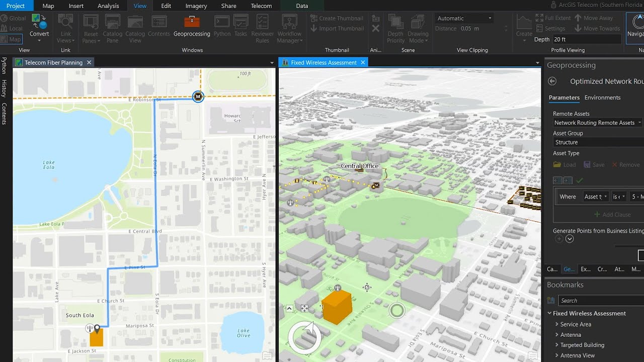Viewport: 644px width, 362px height.
Task: Open the Tasks pane
Action: tap(240, 26)
